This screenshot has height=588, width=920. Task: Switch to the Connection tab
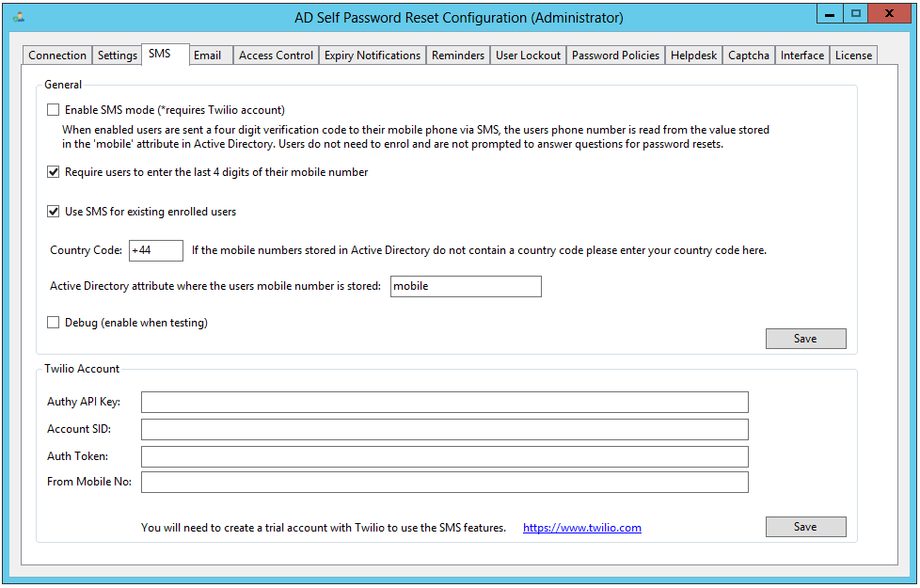click(57, 56)
